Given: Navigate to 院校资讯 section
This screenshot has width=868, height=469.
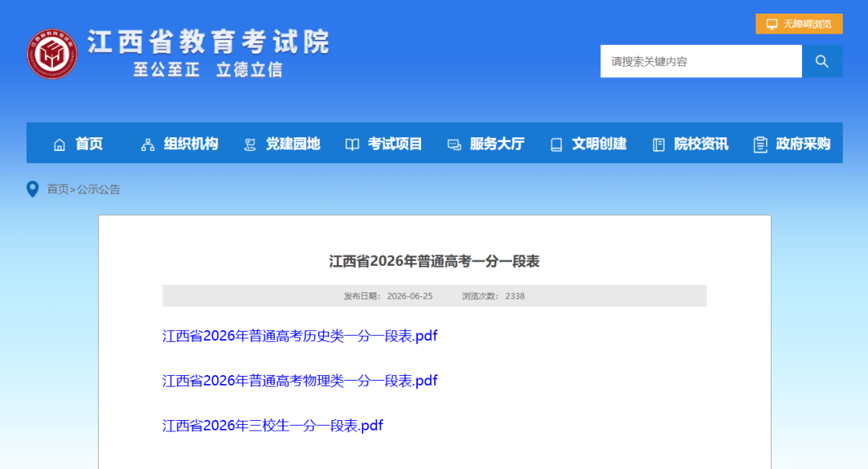Looking at the screenshot, I should click(702, 144).
